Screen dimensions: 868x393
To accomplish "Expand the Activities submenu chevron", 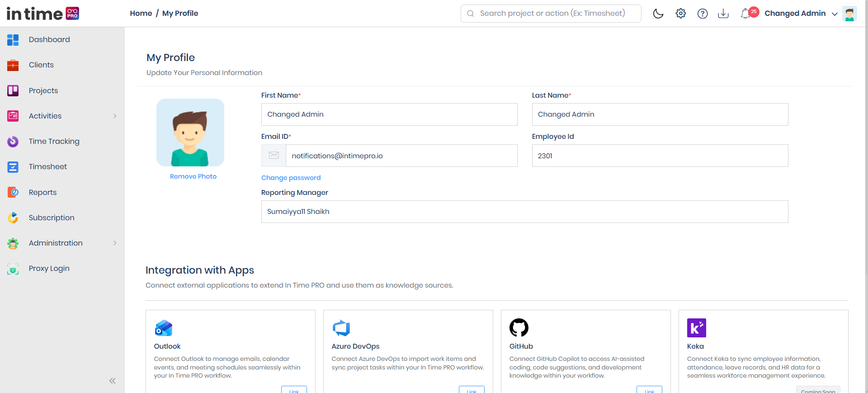I will coord(115,116).
